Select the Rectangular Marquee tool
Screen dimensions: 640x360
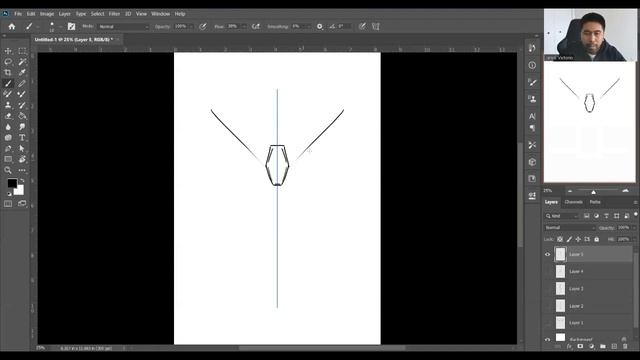(22, 51)
